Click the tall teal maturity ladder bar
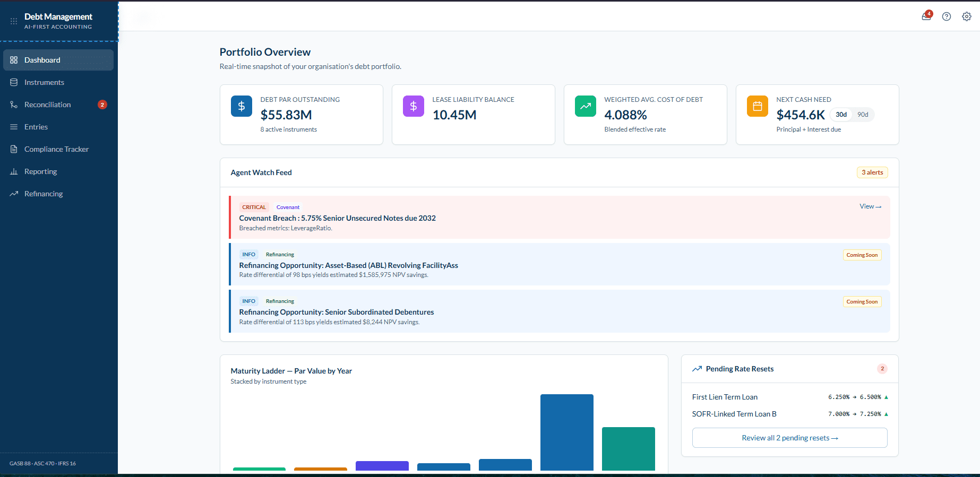 click(x=629, y=449)
